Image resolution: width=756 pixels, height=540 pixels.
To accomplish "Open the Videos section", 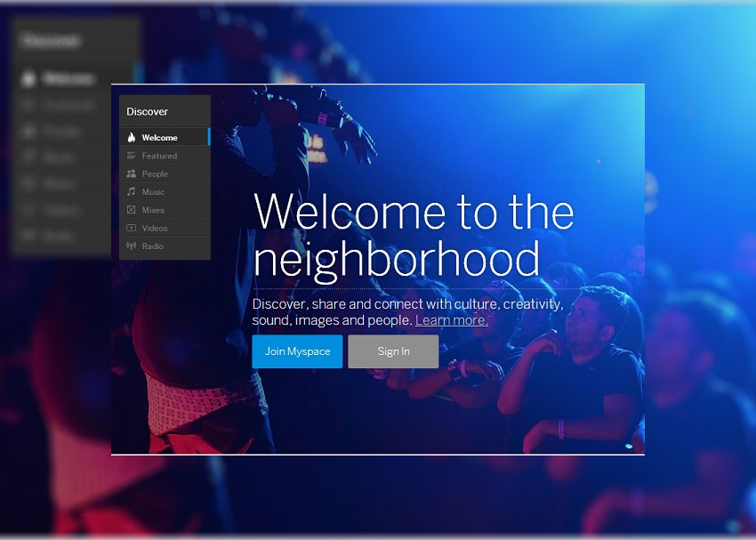I will coord(165,228).
